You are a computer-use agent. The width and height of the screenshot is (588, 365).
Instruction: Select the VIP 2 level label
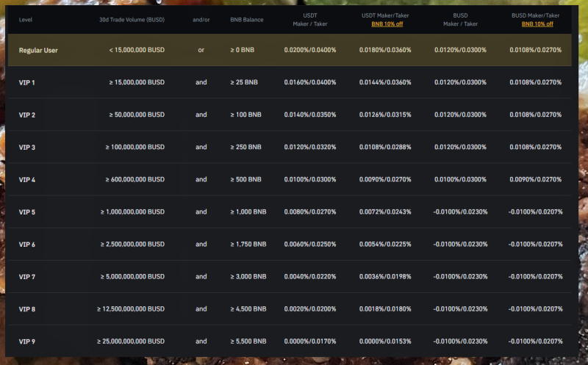(27, 115)
